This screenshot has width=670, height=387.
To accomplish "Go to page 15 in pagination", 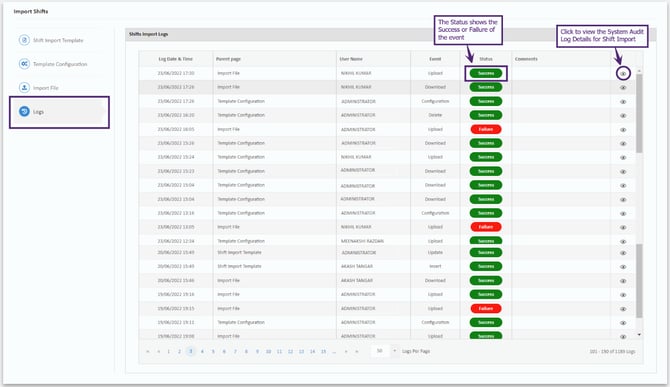I will tap(323, 352).
